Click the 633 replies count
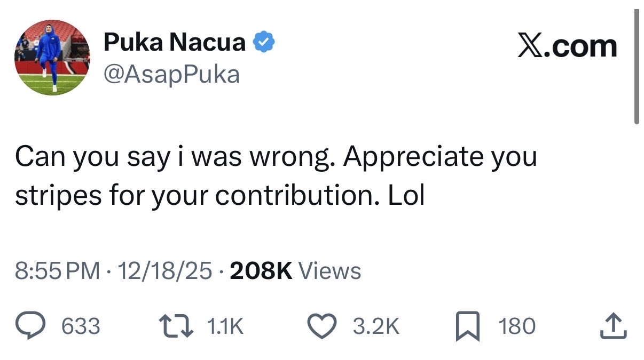The width and height of the screenshot is (644, 360). pos(81,326)
